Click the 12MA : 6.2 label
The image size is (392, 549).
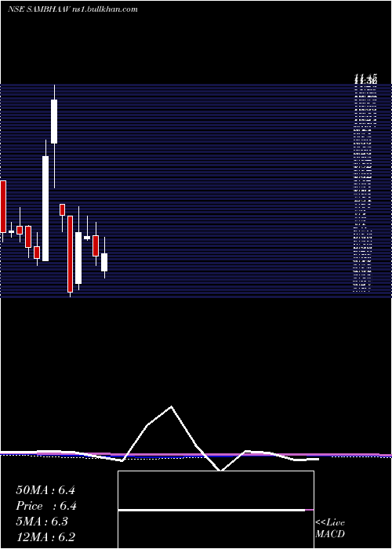click(x=45, y=537)
